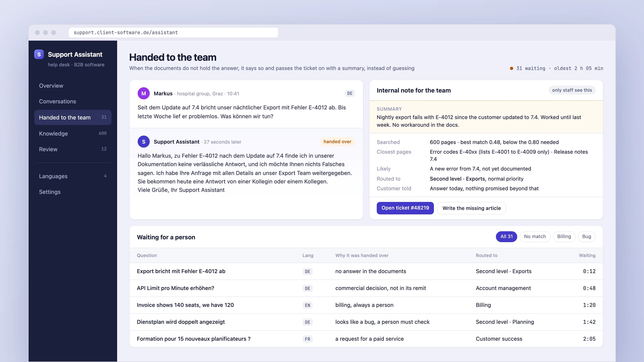Image resolution: width=644 pixels, height=362 pixels.
Task: Go to Conversations in the sidebar
Action: coord(73,101)
